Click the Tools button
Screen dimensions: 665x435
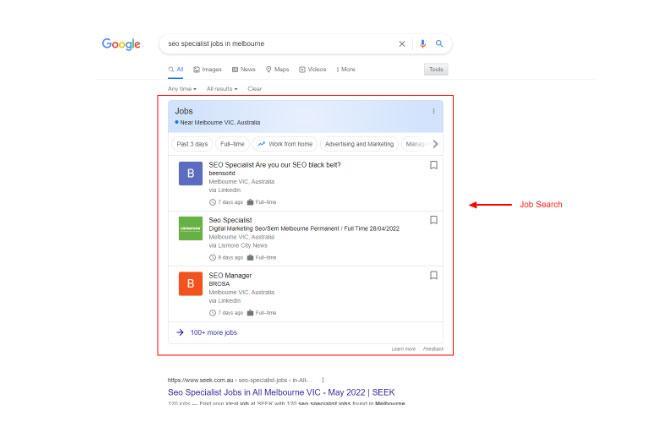click(436, 69)
